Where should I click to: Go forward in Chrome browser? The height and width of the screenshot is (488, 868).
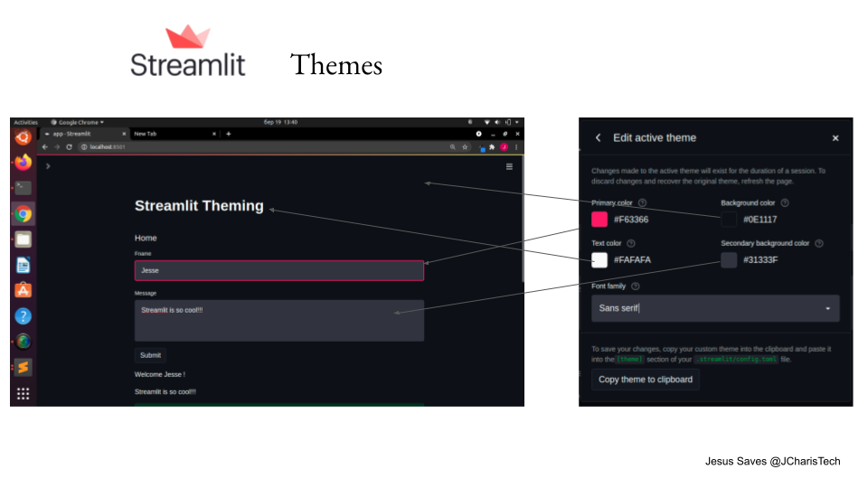56,147
